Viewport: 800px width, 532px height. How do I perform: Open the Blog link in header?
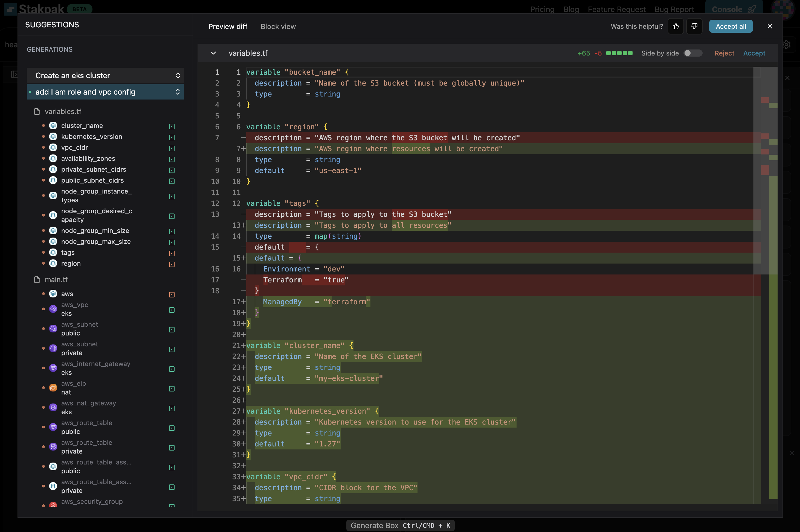pos(571,9)
